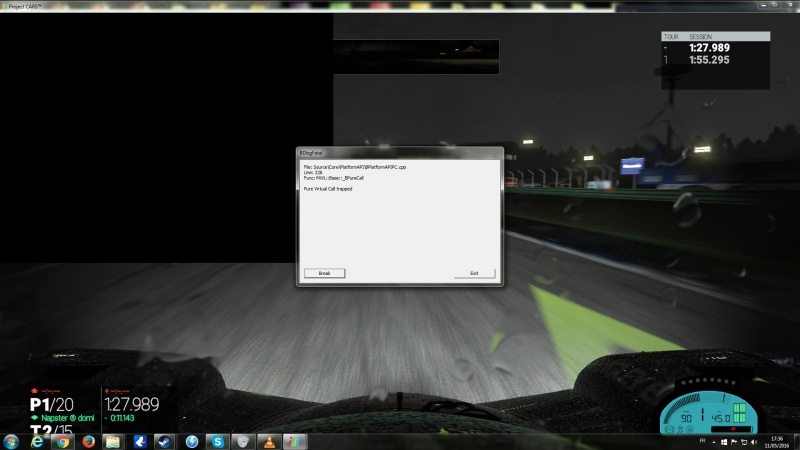800x450 pixels.
Task: Open the blue bird app icon on taskbar
Action: coord(140,442)
